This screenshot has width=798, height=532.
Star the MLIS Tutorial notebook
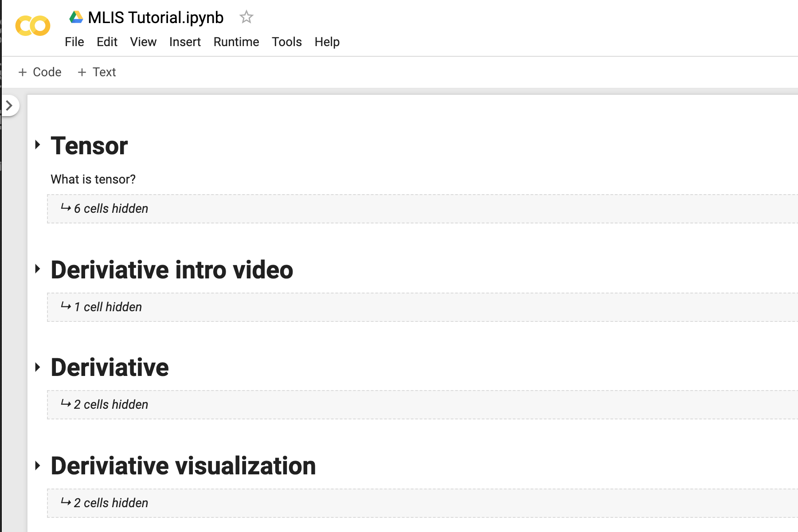[246, 17]
